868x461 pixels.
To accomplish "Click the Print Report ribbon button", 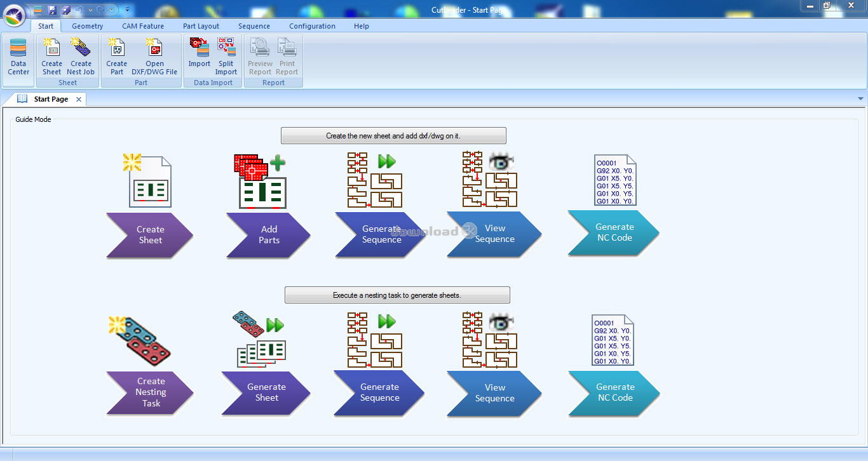I will click(x=287, y=57).
